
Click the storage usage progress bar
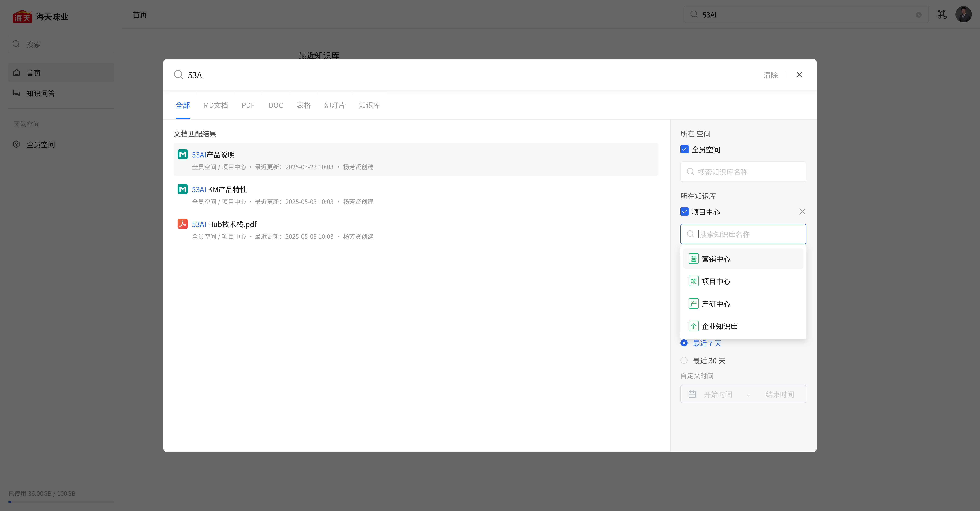61,502
